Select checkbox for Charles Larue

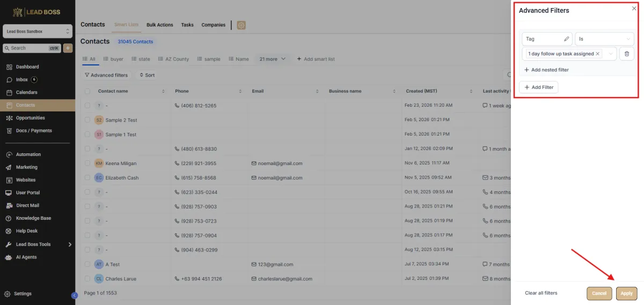tap(87, 279)
